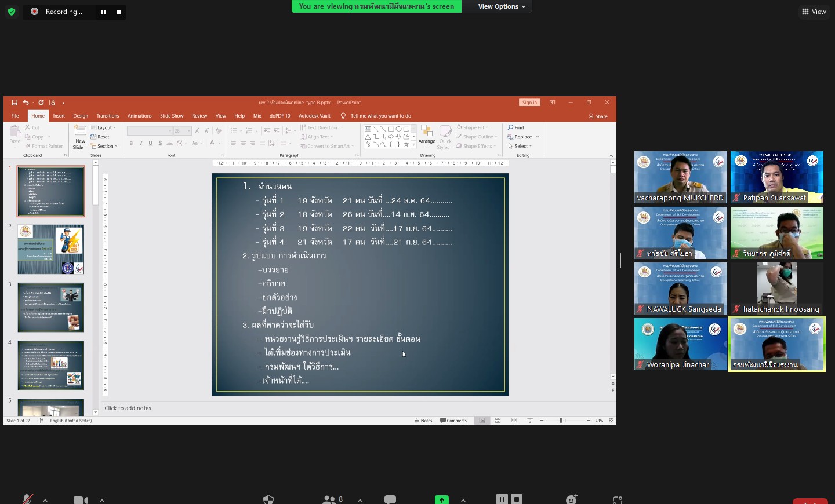Pause the recording in top bar
835x504 pixels.
(x=104, y=12)
